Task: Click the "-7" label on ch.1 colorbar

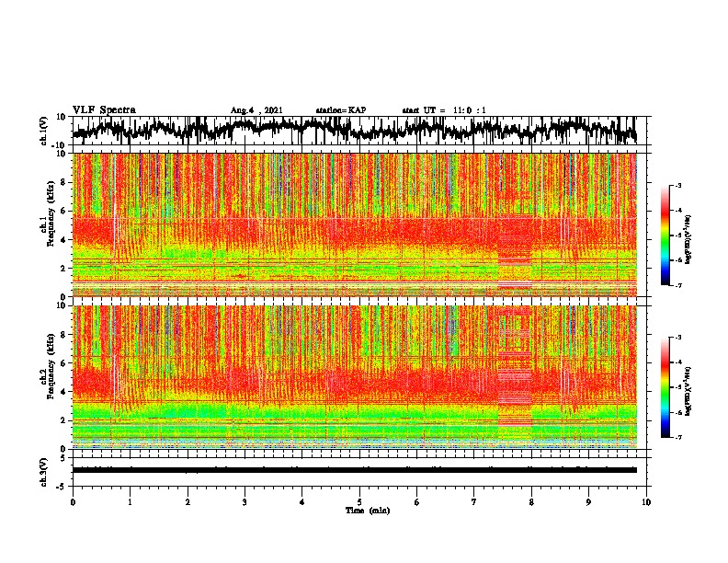Action: [x=678, y=285]
